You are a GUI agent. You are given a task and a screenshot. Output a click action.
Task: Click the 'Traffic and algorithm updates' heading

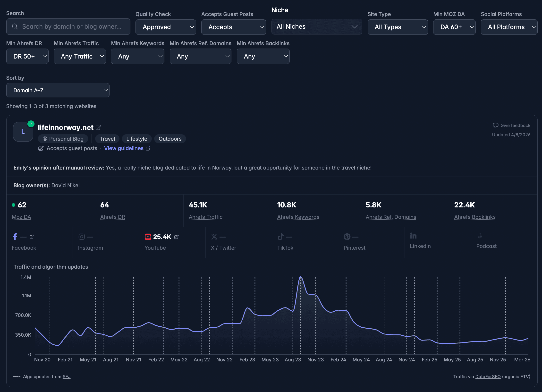[51, 267]
